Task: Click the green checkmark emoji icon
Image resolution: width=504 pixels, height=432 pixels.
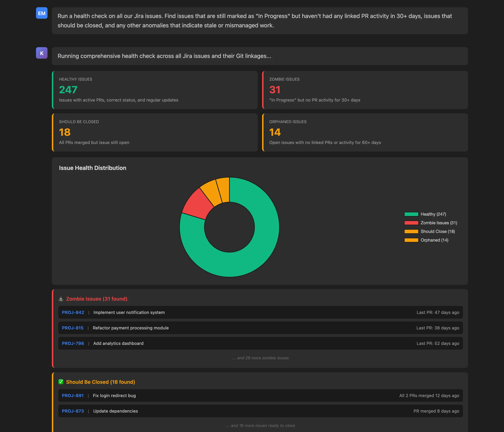Action: click(61, 382)
